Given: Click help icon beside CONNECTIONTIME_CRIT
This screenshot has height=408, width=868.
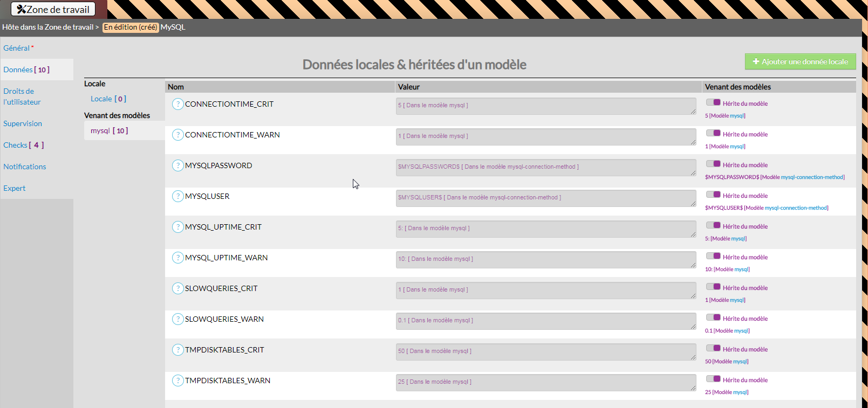Looking at the screenshot, I should pos(177,104).
